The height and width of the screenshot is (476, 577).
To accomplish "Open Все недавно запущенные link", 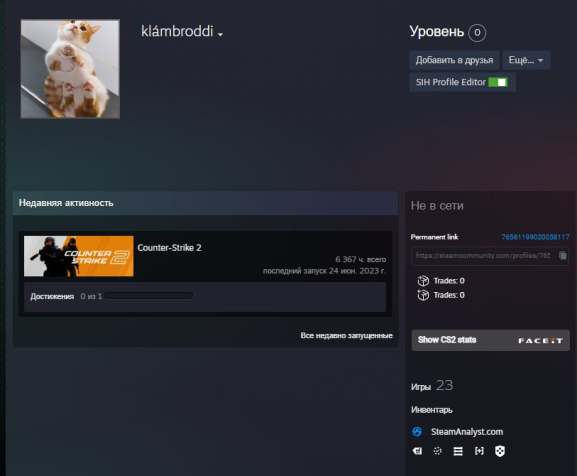I will [x=346, y=335].
